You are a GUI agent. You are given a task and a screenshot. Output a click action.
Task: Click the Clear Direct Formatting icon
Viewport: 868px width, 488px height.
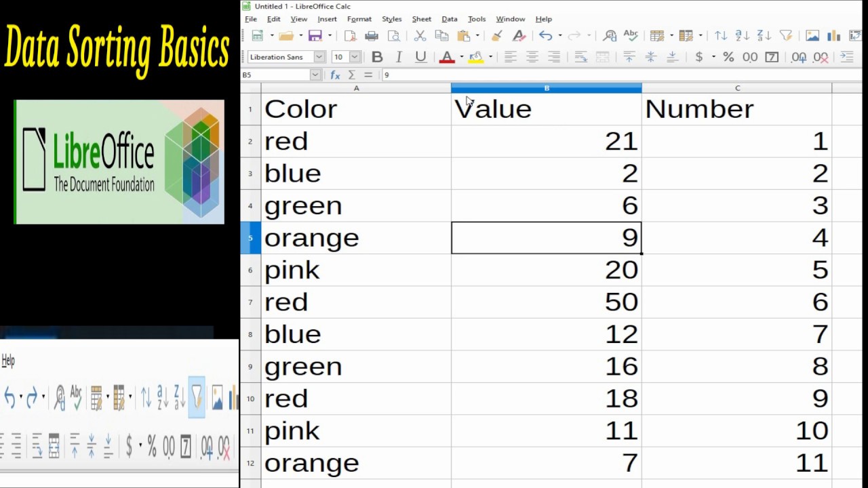pos(519,36)
